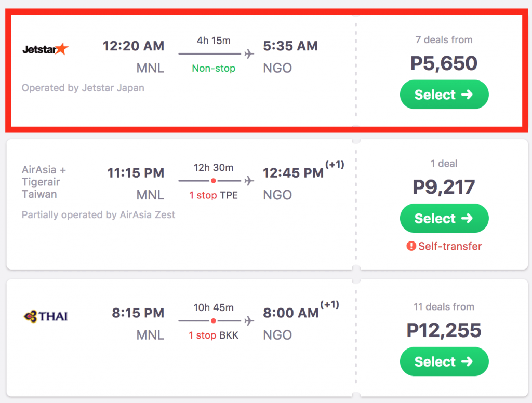Click airplane icon on Thai BKK route

pyautogui.click(x=249, y=321)
